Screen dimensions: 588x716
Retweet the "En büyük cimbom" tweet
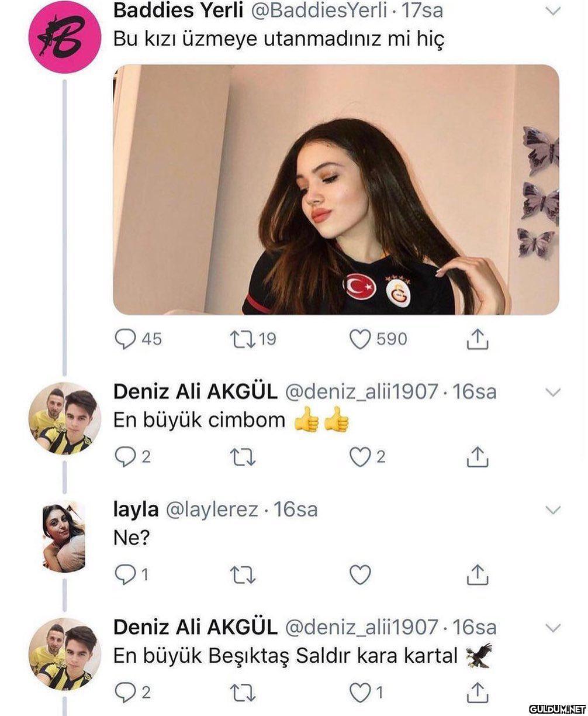point(244,457)
